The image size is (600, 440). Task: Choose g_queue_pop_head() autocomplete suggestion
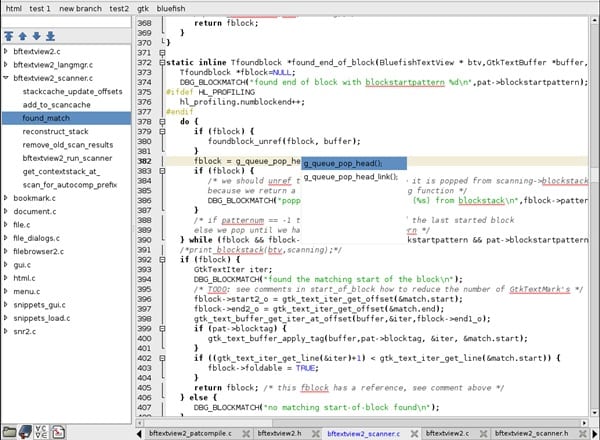(x=354, y=163)
